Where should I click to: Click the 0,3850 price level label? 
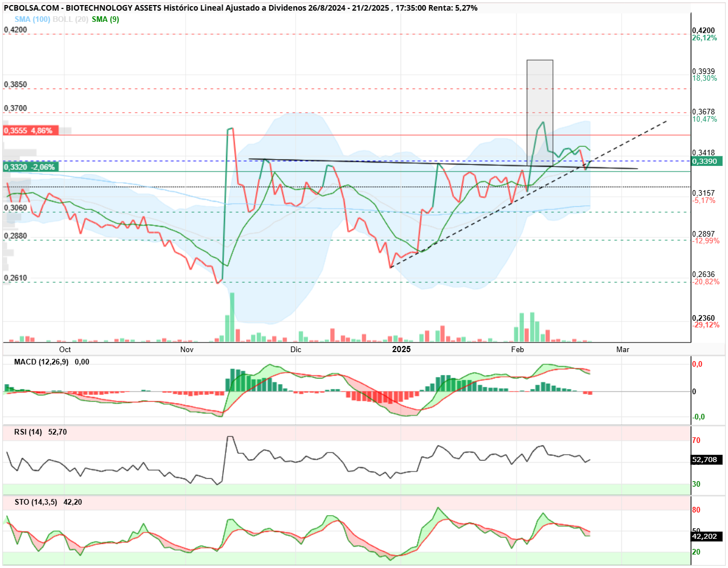15,84
